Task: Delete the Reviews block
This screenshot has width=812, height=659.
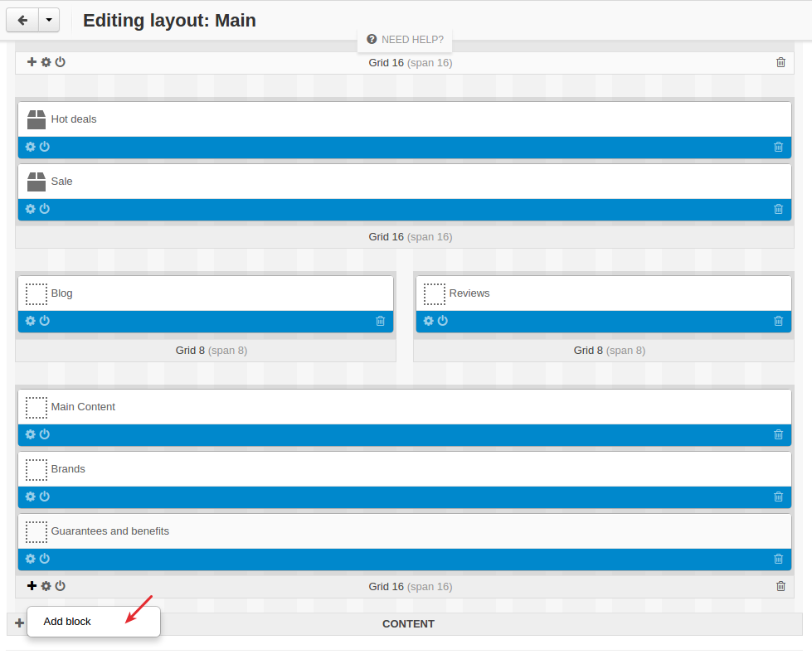Action: pos(778,321)
